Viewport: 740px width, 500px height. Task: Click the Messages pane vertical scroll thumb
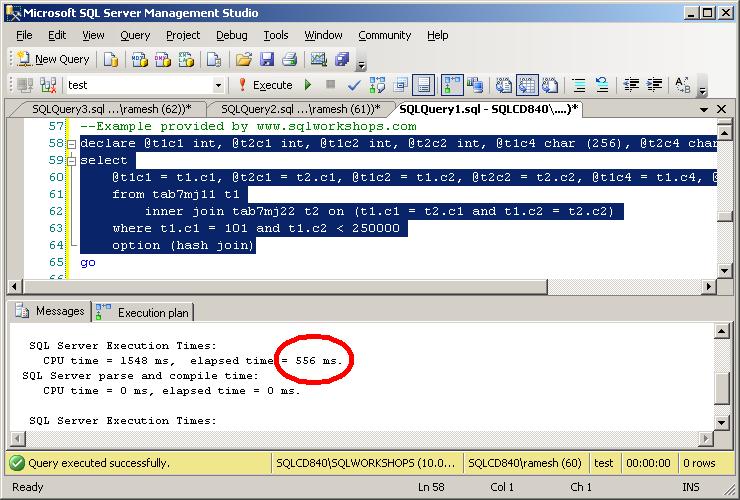tap(722, 389)
